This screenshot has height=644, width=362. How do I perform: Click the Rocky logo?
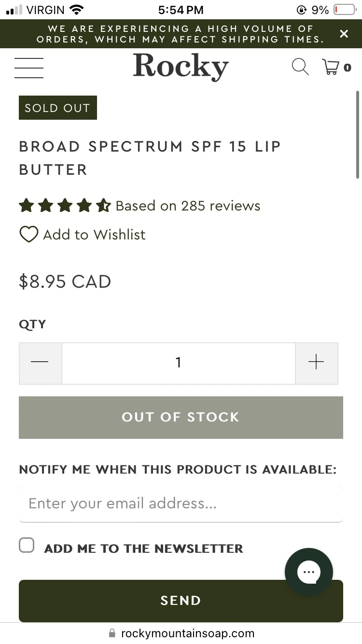181,67
